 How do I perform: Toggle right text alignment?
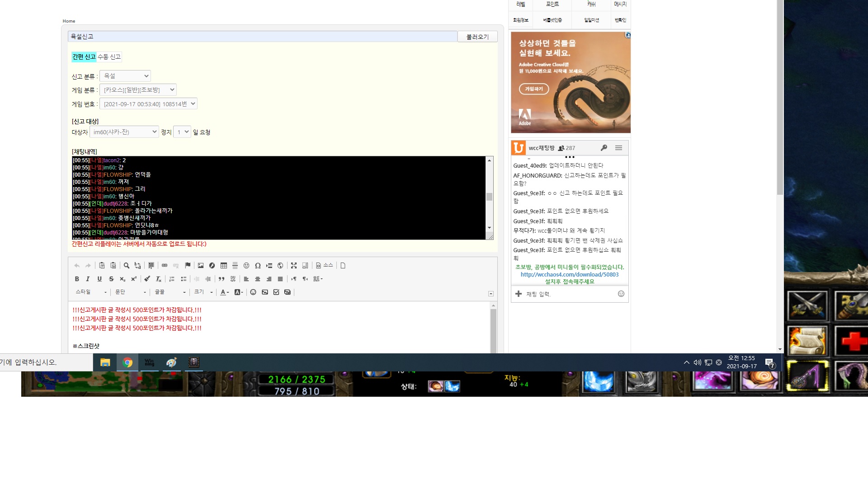tap(269, 279)
